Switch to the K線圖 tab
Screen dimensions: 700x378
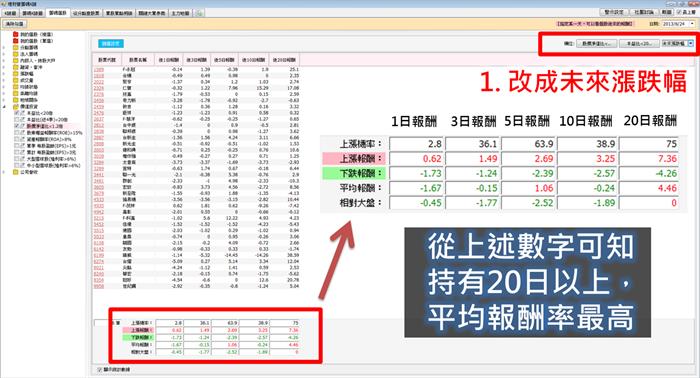pos(10,13)
